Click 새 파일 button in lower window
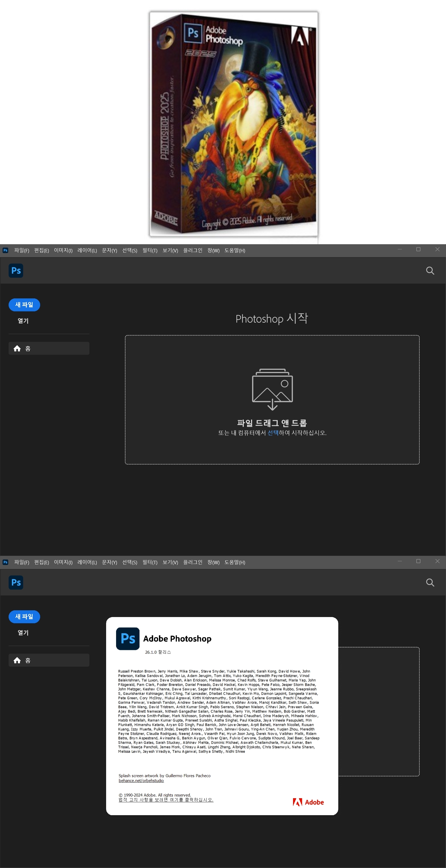 pos(24,617)
